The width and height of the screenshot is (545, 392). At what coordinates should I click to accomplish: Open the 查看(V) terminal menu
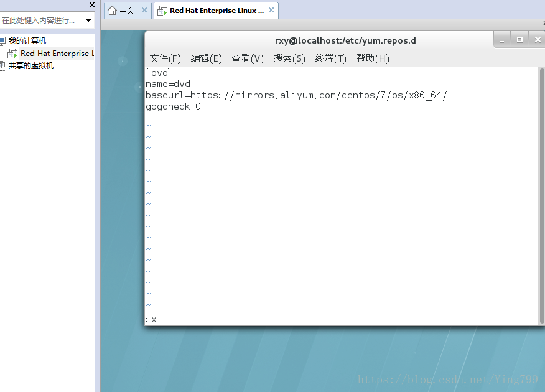248,58
